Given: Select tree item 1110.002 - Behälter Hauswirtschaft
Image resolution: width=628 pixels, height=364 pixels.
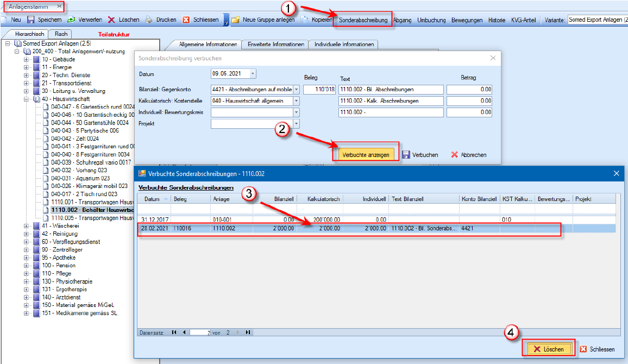Looking at the screenshot, I should coord(92,210).
